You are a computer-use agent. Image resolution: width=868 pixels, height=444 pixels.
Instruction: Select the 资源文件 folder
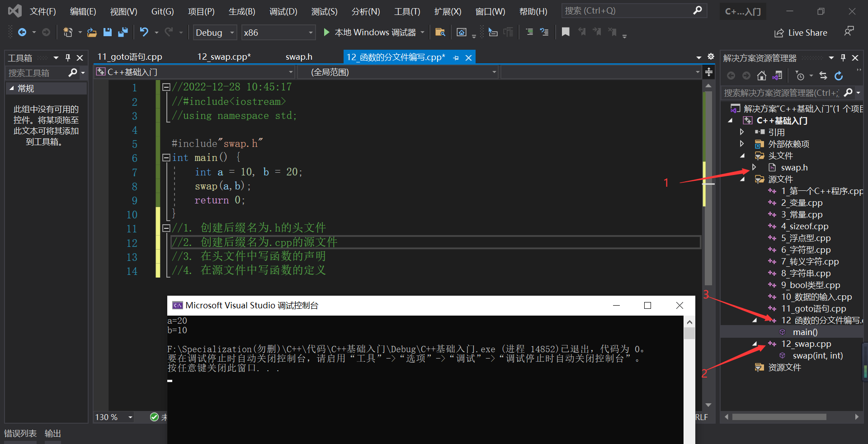click(x=784, y=368)
